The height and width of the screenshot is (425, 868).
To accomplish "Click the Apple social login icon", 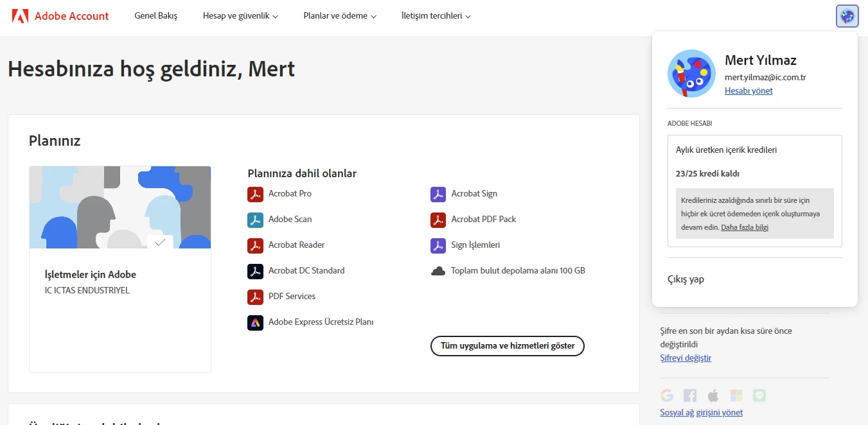I will [713, 395].
